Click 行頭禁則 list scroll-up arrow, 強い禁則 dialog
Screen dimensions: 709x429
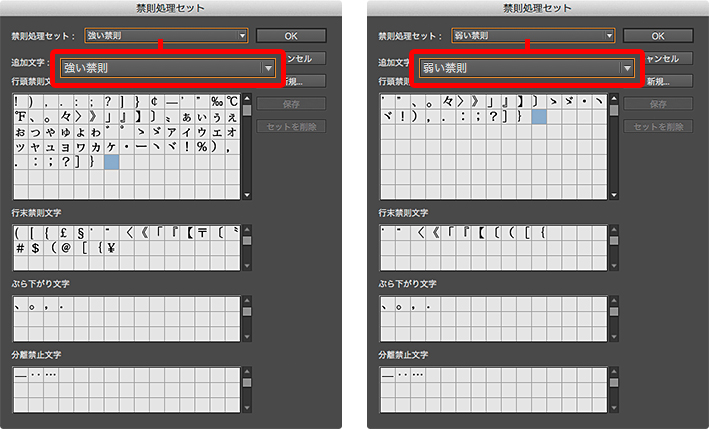247,98
